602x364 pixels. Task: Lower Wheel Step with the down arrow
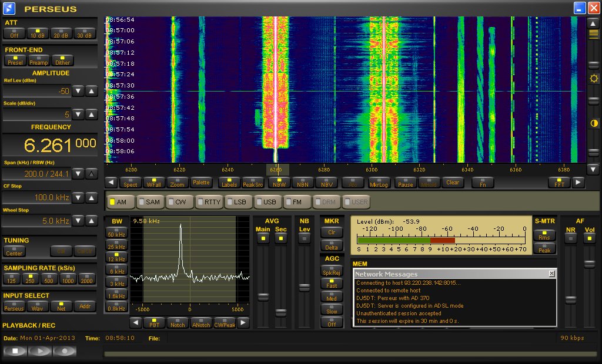(x=79, y=221)
